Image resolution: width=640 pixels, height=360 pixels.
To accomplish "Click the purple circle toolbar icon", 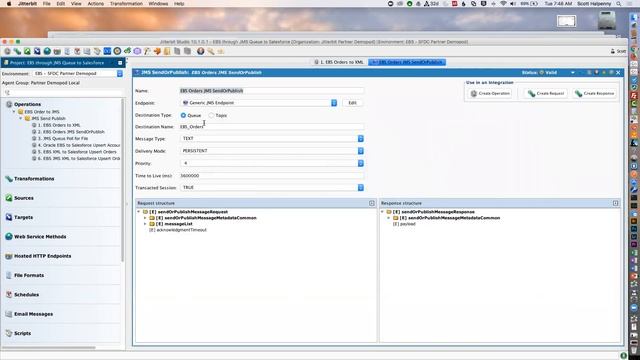I will pyautogui.click(x=137, y=51).
